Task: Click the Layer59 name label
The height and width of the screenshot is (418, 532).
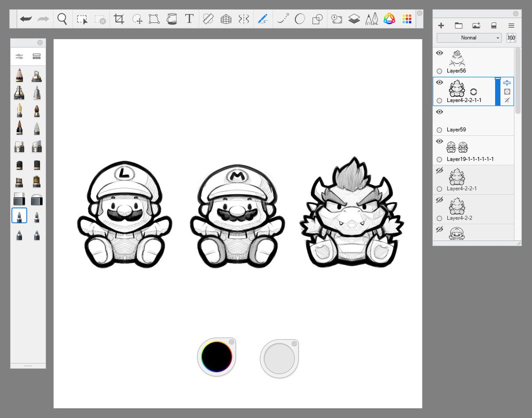Action: (456, 130)
